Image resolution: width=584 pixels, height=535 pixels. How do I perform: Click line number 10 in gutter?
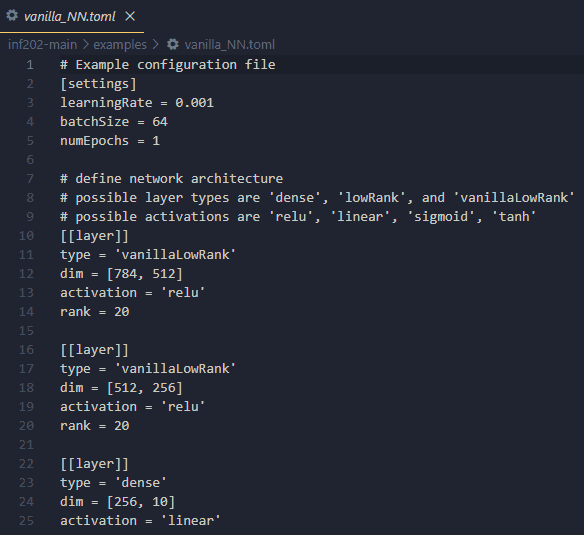[26, 236]
